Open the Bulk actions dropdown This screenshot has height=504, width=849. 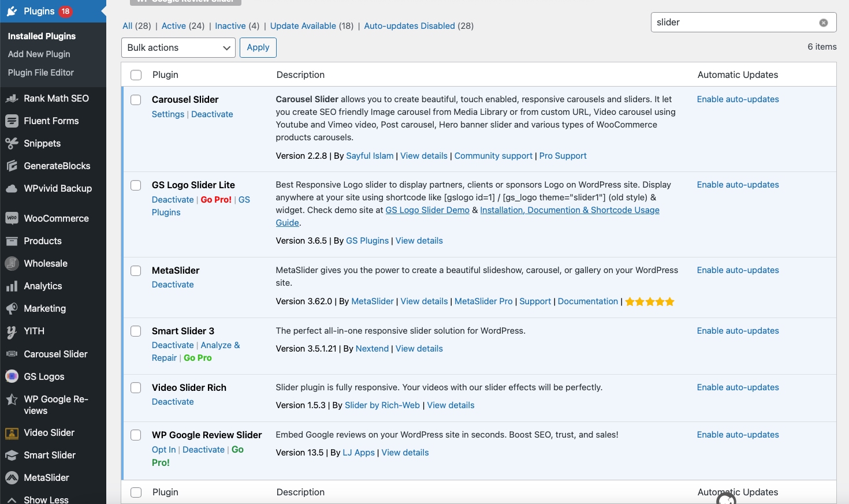tap(178, 48)
